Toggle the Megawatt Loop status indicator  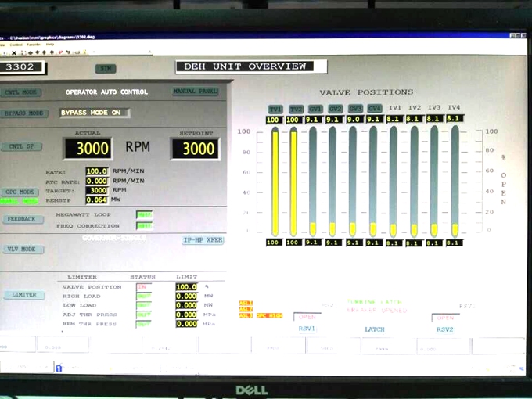click(x=144, y=214)
